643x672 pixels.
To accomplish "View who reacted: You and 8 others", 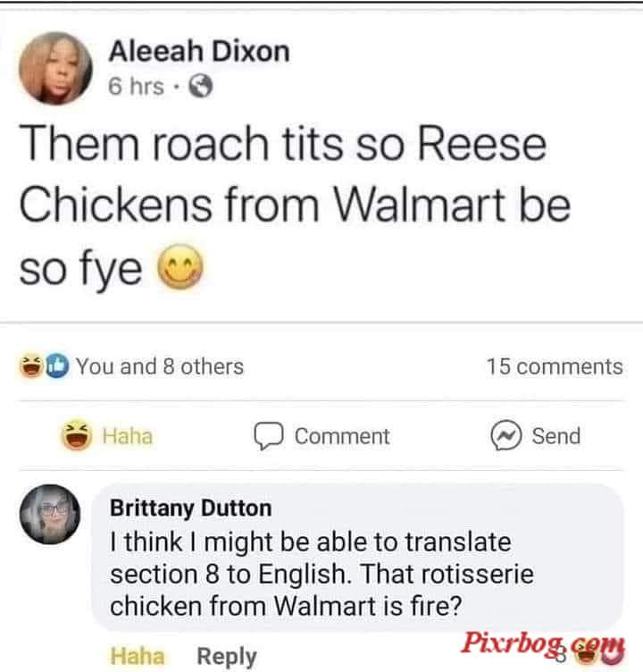I will (160, 366).
